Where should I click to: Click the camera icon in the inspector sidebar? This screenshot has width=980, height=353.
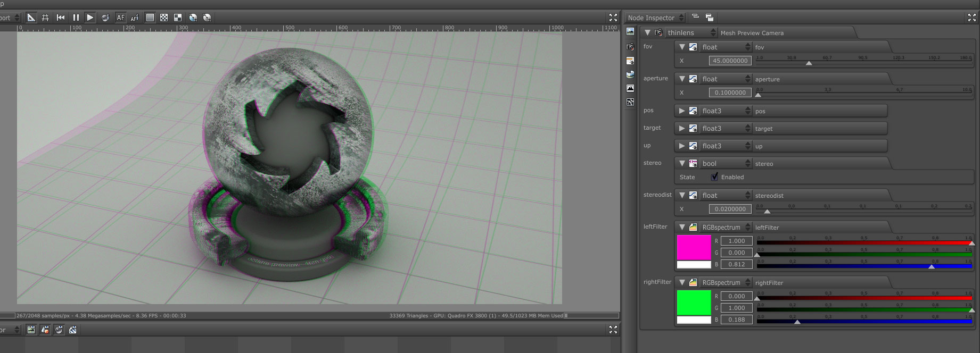pos(630,47)
